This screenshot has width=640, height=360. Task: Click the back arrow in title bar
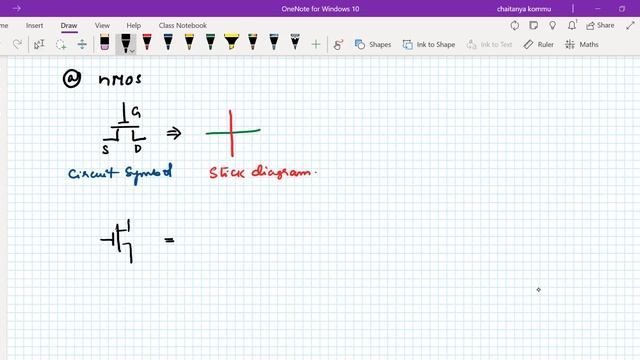(16, 8)
